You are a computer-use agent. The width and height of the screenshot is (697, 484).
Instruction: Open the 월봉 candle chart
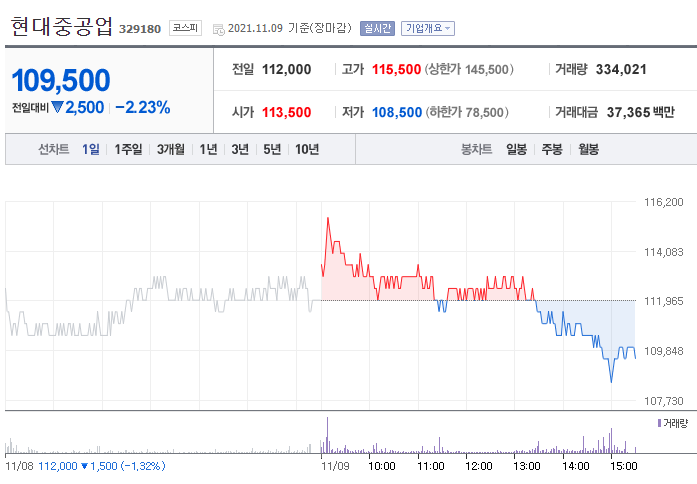point(588,149)
